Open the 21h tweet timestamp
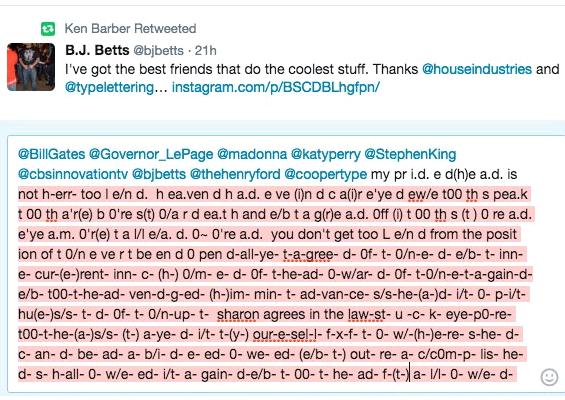The image size is (565, 400). 206,50
